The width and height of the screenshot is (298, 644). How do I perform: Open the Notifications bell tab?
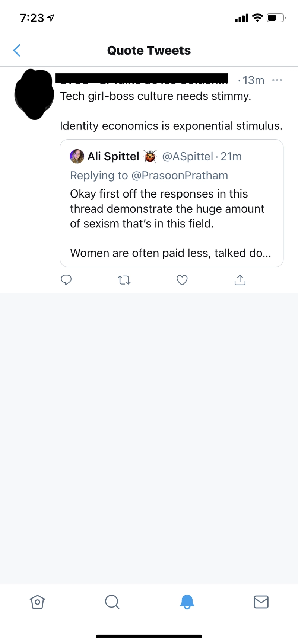pos(187,602)
